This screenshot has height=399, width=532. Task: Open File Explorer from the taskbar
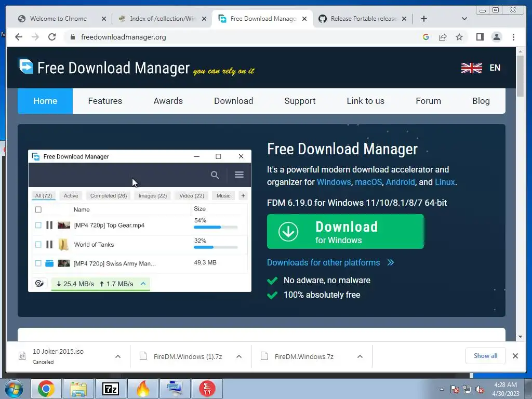[x=78, y=389]
